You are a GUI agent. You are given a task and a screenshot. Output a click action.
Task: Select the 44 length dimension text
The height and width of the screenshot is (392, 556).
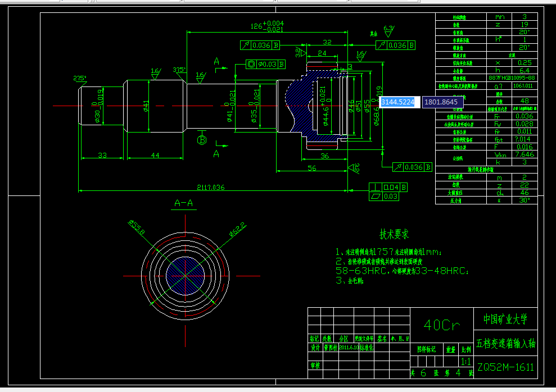[155, 155]
